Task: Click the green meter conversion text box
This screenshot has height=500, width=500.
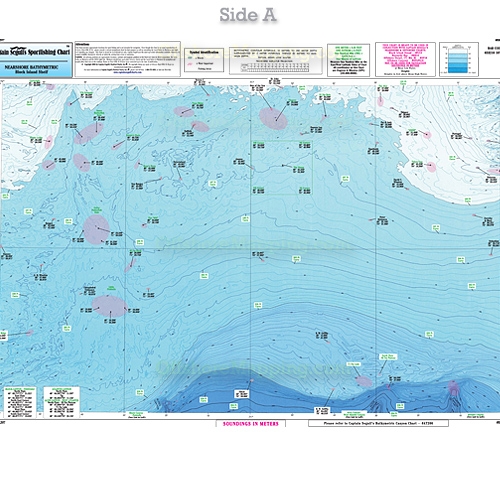Action: (348, 60)
